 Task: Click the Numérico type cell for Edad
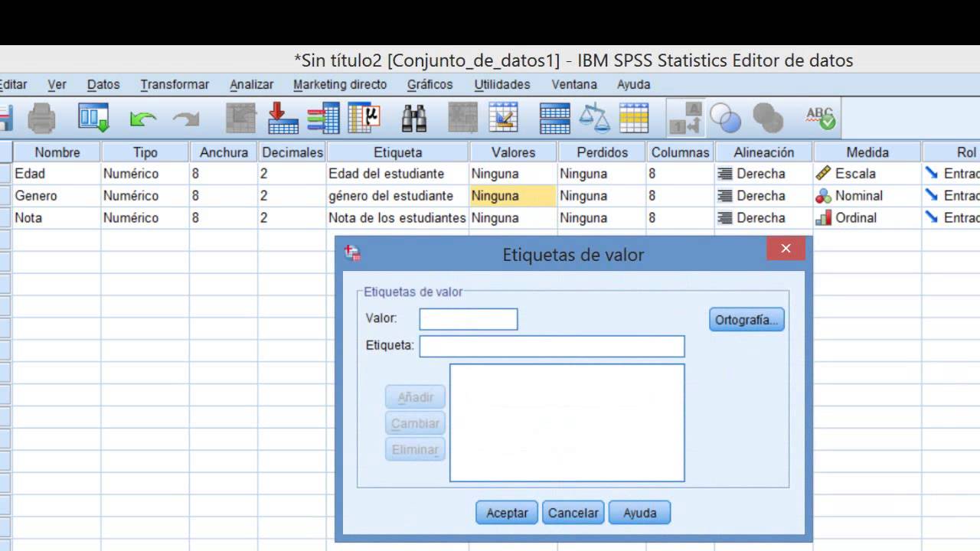click(x=145, y=174)
